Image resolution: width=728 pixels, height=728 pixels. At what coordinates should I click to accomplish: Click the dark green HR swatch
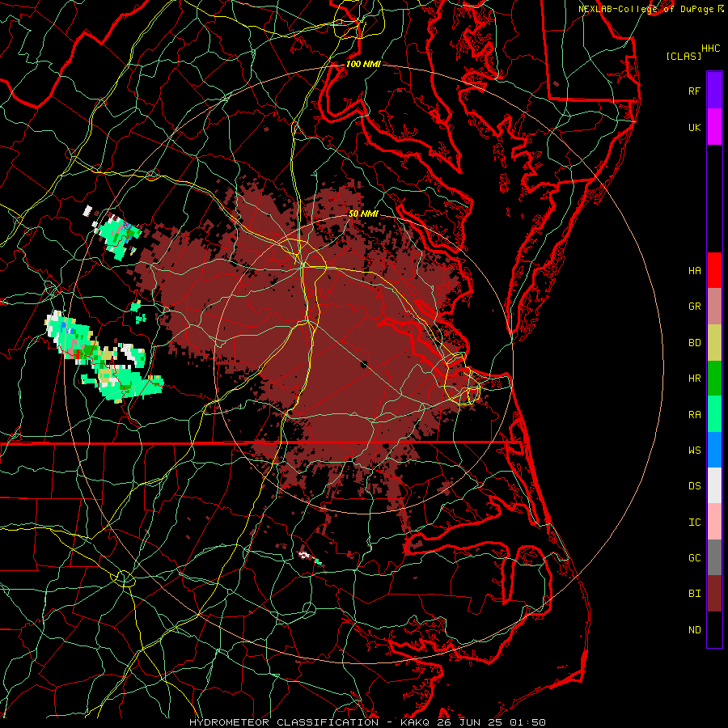click(714, 379)
